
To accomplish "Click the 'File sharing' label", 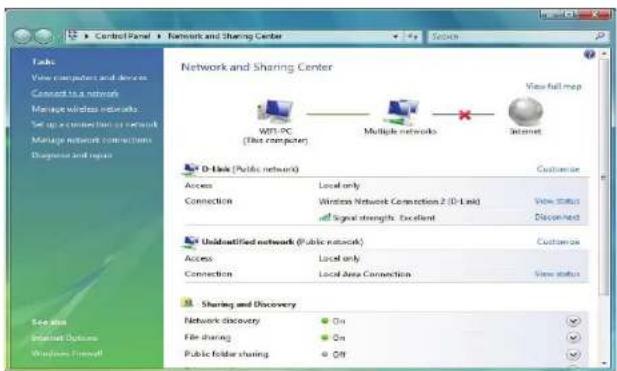I will pos(207,337).
